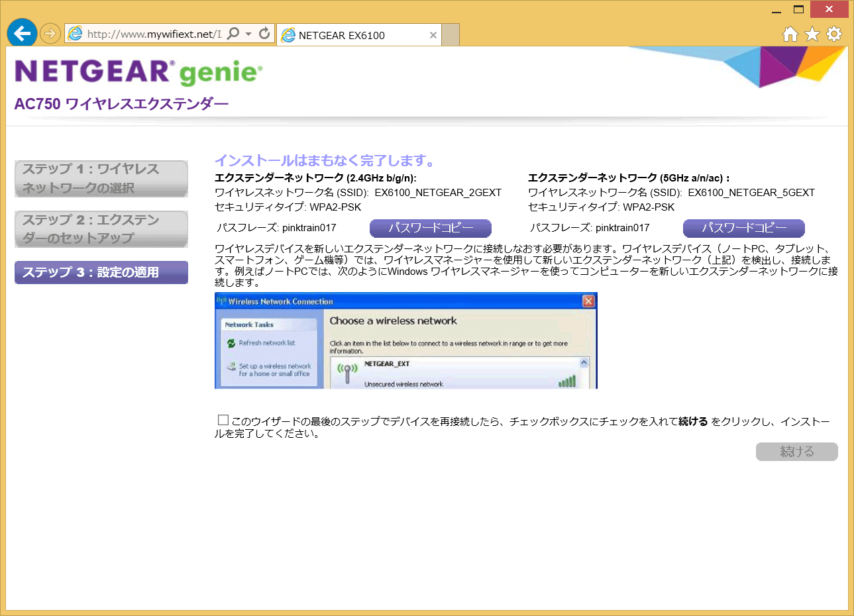This screenshot has width=854, height=616.
Task: Select Step 1 wireless network selection
Action: (x=101, y=179)
